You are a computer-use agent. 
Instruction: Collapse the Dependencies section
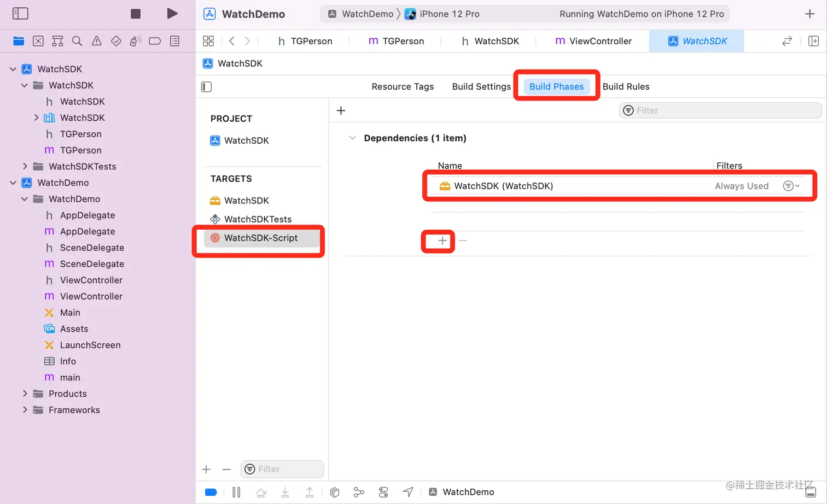(x=352, y=138)
